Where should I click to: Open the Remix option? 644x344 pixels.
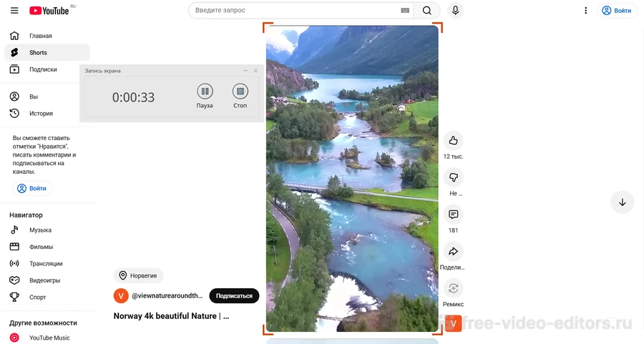[453, 289]
